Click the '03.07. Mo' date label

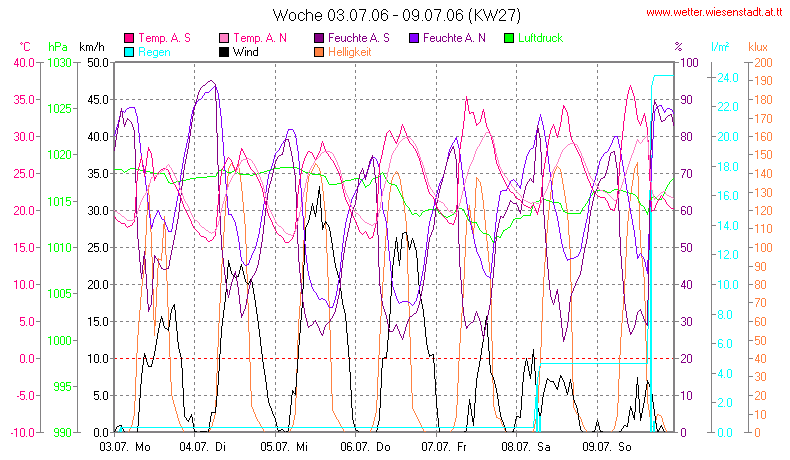(125, 447)
